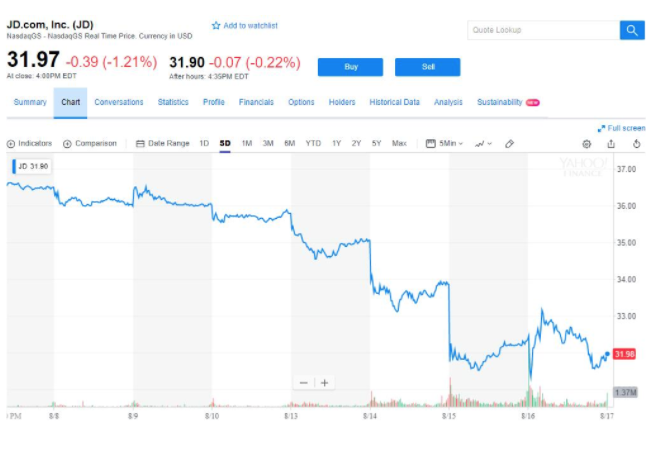The image size is (657, 455).
Task: Select the YTD time range
Action: click(313, 144)
